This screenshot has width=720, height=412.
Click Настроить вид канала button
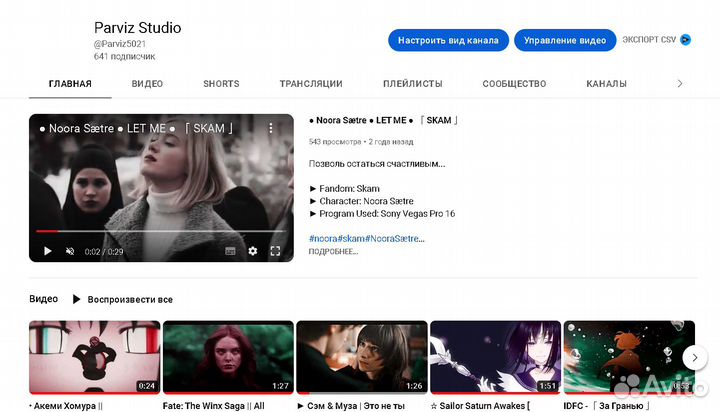pos(448,40)
